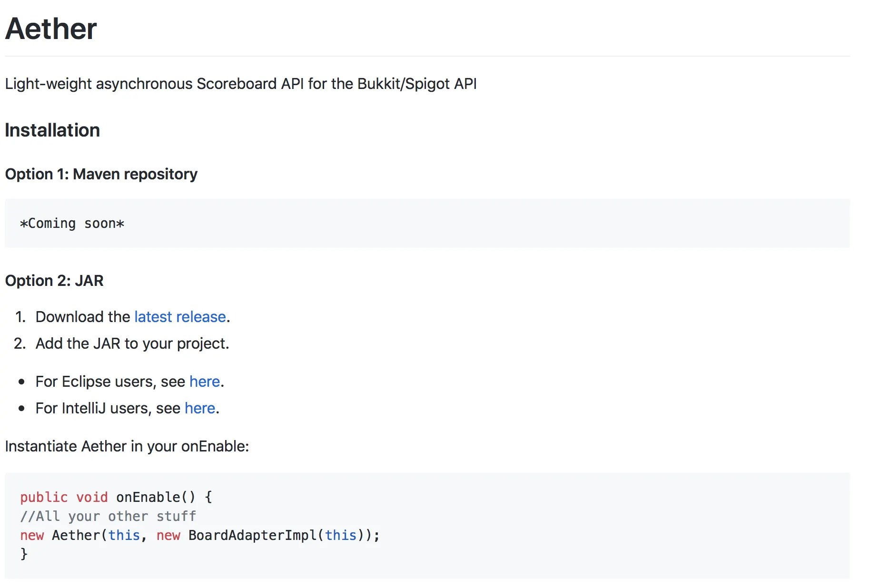870x588 pixels.
Task: Open the Eclipse users 'here' link
Action: point(205,382)
